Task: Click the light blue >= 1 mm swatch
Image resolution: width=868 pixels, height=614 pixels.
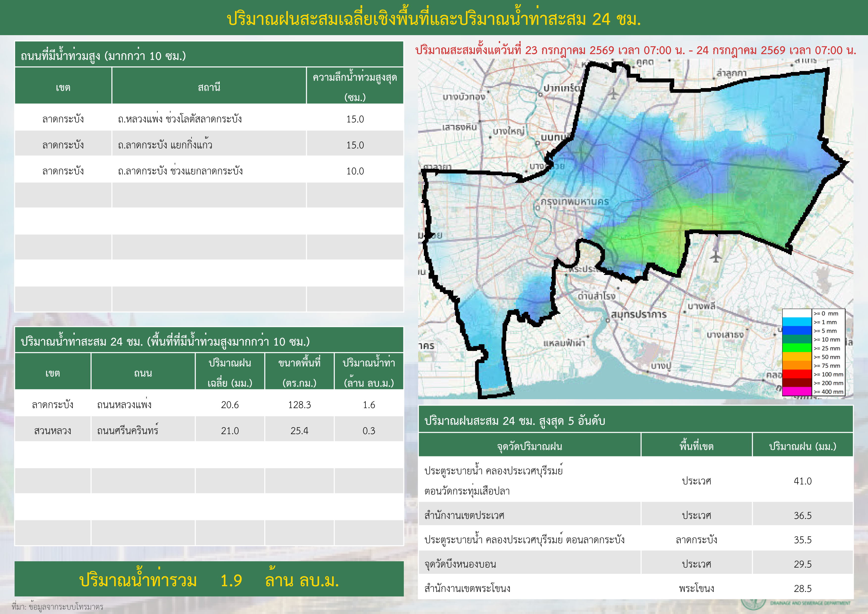Action: click(x=797, y=322)
